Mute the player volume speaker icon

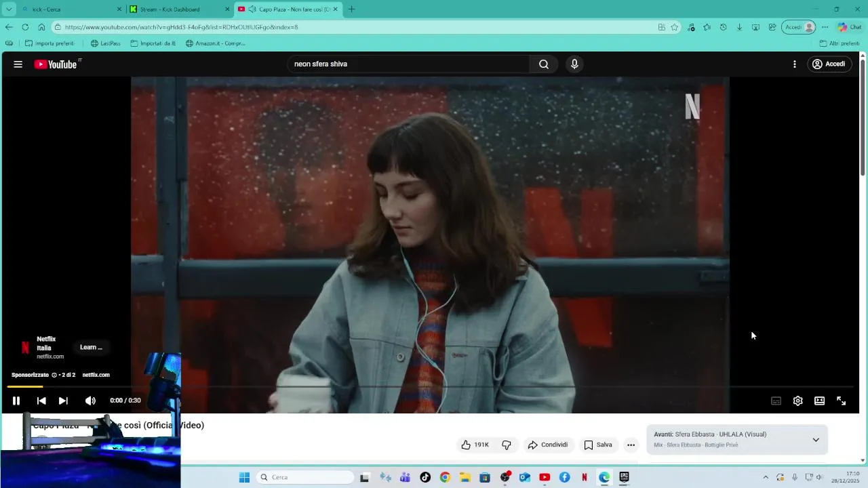[x=90, y=401]
